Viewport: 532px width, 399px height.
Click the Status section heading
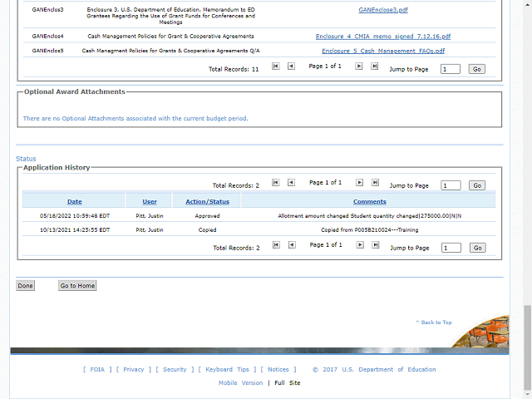click(x=26, y=159)
